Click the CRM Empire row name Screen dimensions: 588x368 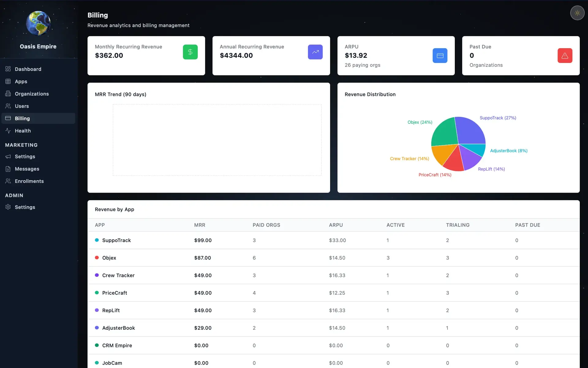click(x=117, y=345)
